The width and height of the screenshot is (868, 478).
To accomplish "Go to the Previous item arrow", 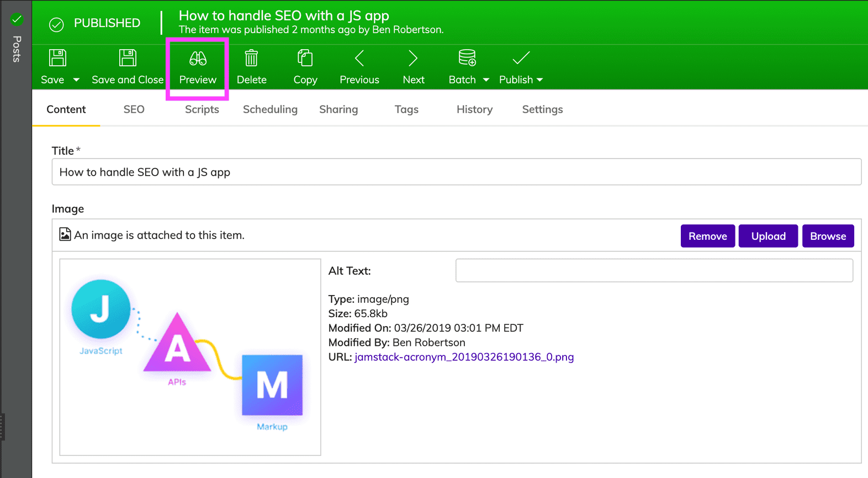I will [x=359, y=59].
